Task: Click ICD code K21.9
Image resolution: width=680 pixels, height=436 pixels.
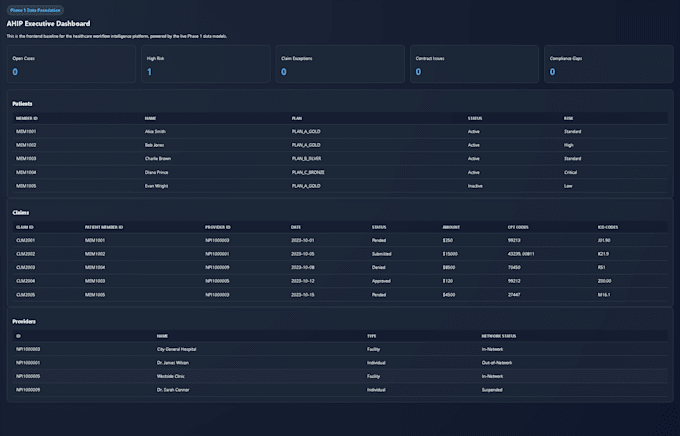Action: coord(603,254)
